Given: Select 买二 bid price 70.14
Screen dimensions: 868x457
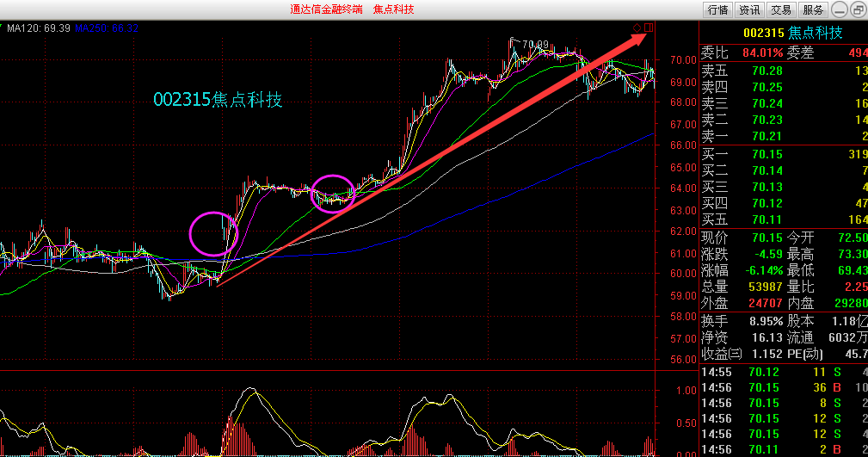Looking at the screenshot, I should (767, 170).
